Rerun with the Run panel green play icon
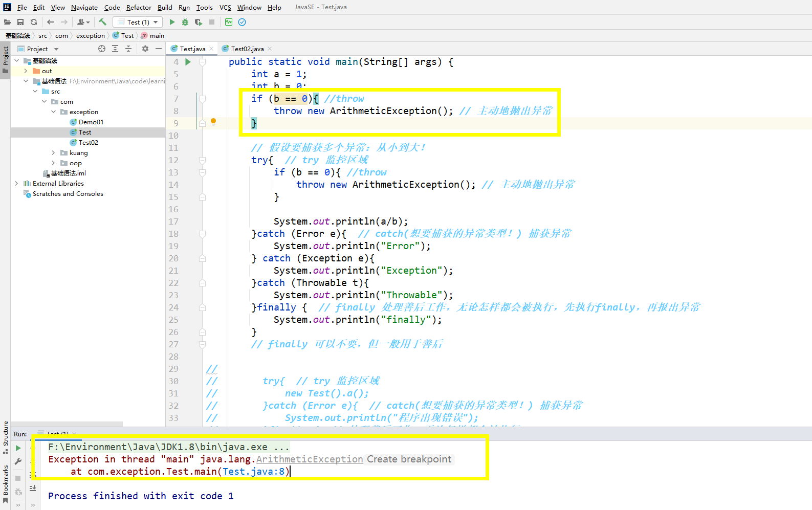The width and height of the screenshot is (812, 510). coord(18,448)
